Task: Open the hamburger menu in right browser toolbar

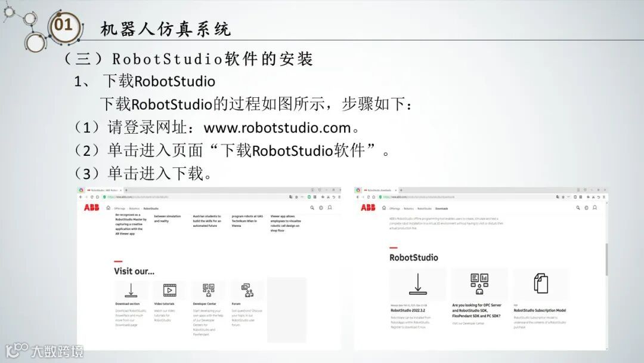Action: pyautogui.click(x=603, y=197)
